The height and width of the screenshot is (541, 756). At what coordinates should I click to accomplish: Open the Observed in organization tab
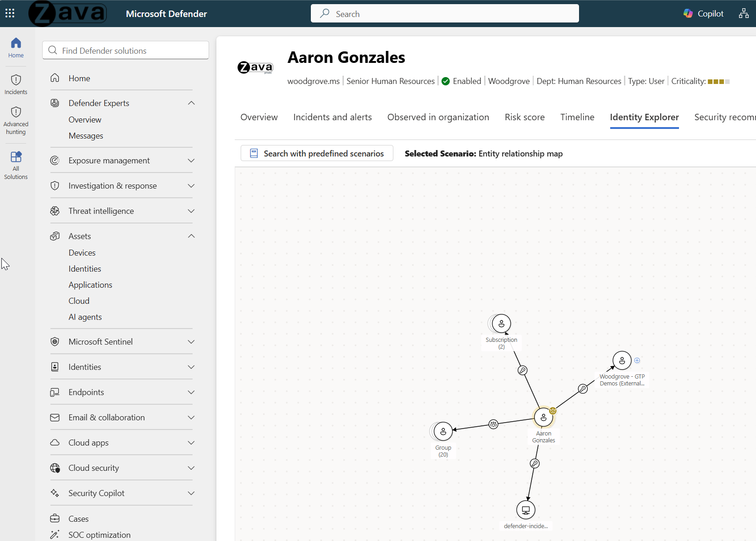tap(438, 117)
